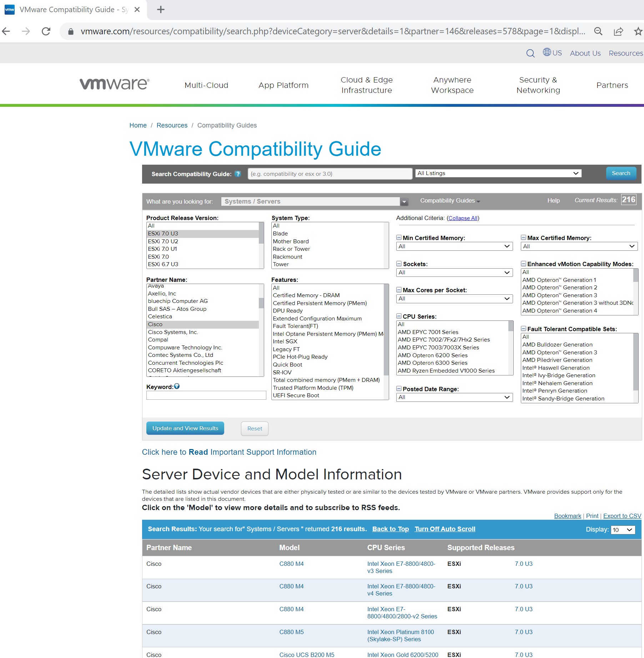
Task: Open the All Listings dropdown
Action: (498, 173)
